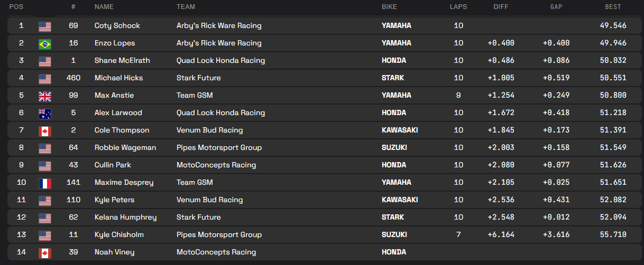Screen dimensions: 644x265
Task: Click the USA flag beside Coty Schock
Action: tap(45, 26)
